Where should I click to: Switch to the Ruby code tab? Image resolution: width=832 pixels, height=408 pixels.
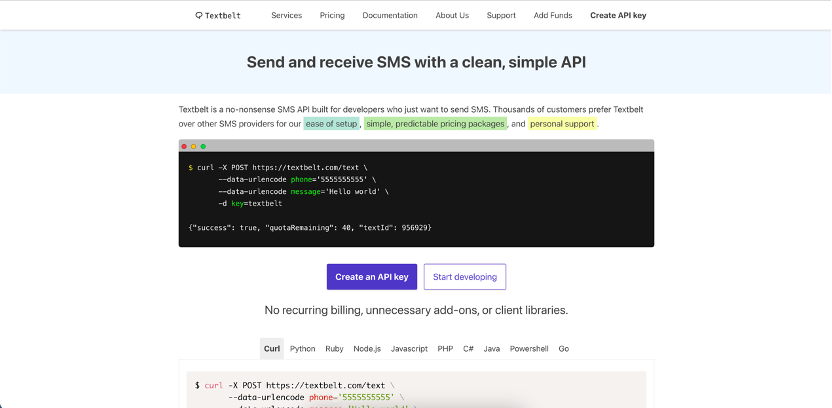(x=334, y=349)
